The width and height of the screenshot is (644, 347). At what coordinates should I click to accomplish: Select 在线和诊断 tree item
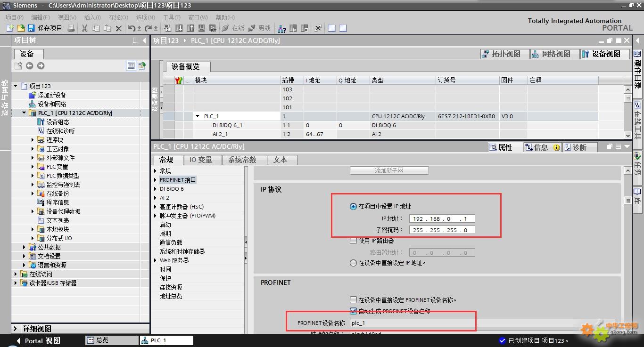point(60,131)
